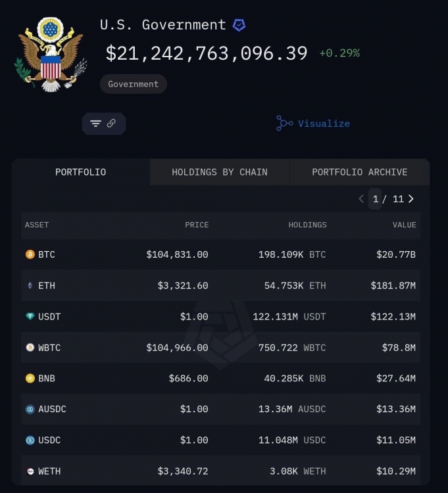Image resolution: width=448 pixels, height=493 pixels.
Task: Click the verified badge beside U.S. Government
Action: [239, 25]
